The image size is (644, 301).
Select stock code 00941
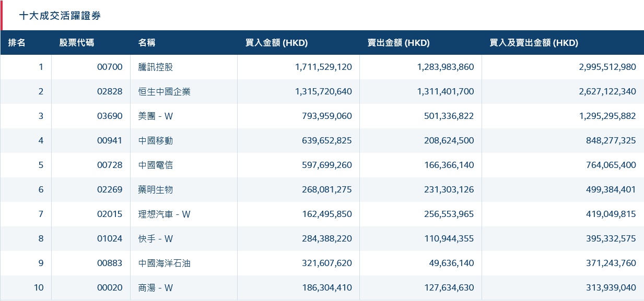(x=110, y=140)
